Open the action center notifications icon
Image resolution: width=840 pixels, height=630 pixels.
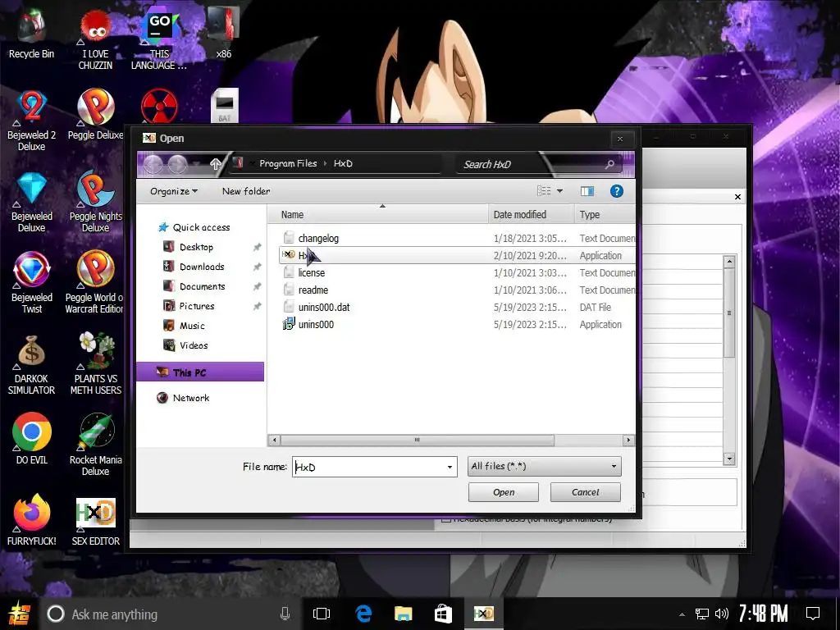coord(813,614)
